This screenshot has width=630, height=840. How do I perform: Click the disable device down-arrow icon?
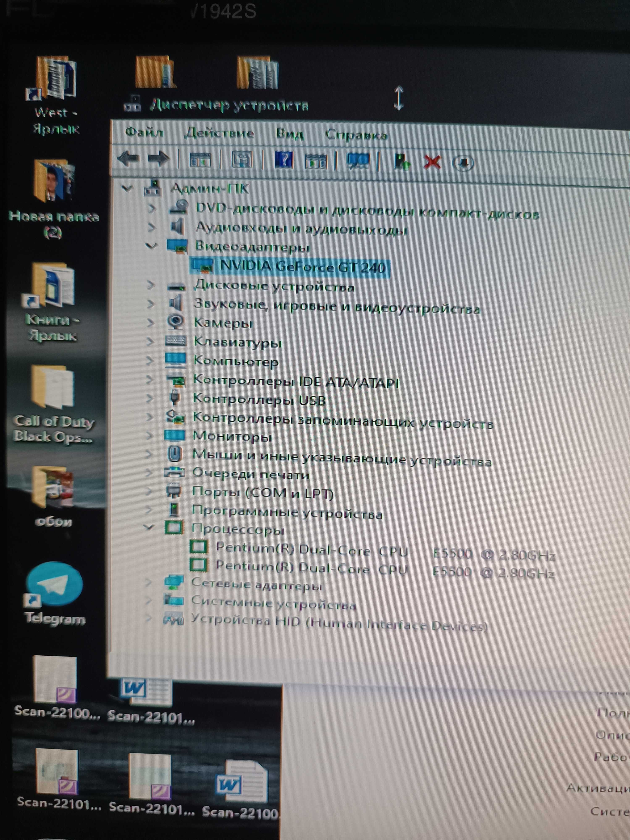click(463, 164)
